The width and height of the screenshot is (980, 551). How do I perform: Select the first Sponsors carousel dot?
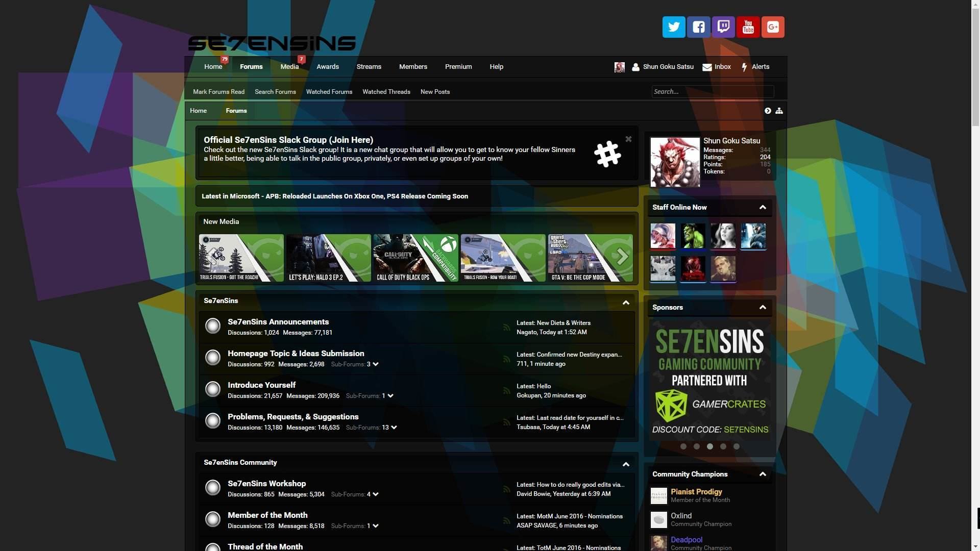click(x=683, y=446)
